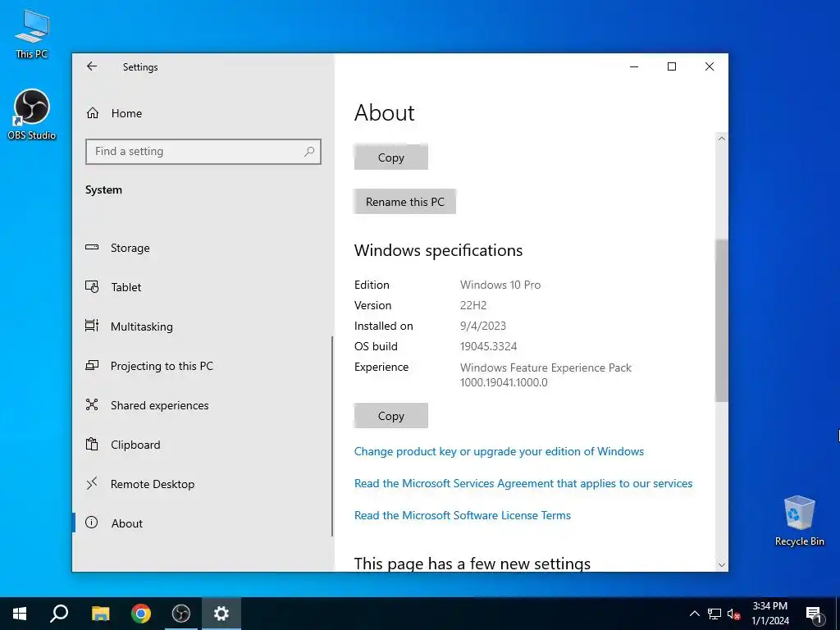The height and width of the screenshot is (630, 840).
Task: Open This PC desktop icon
Action: pyautogui.click(x=32, y=33)
